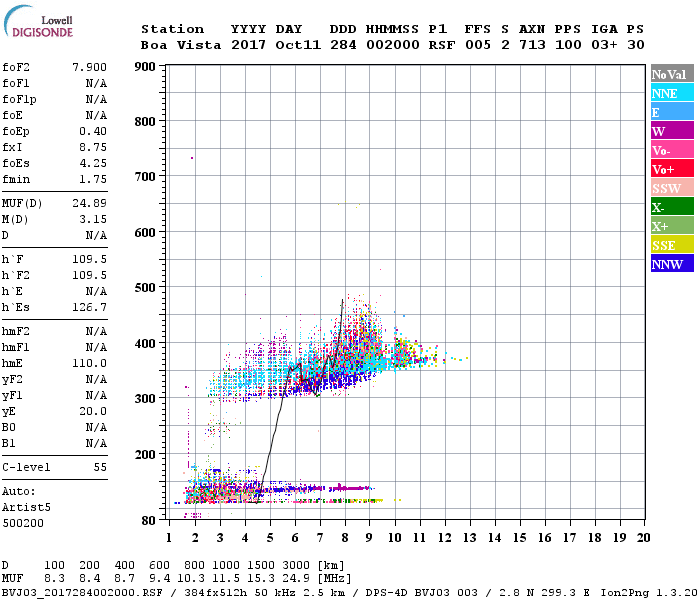Viewport: 700px width, 600px height.
Task: Click the C-level value 55
Action: [x=99, y=467]
